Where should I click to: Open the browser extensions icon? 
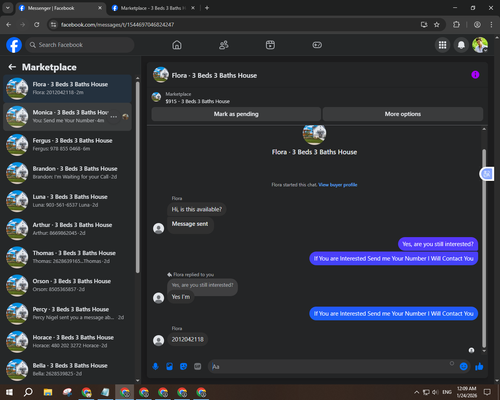pyautogui.click(x=456, y=25)
